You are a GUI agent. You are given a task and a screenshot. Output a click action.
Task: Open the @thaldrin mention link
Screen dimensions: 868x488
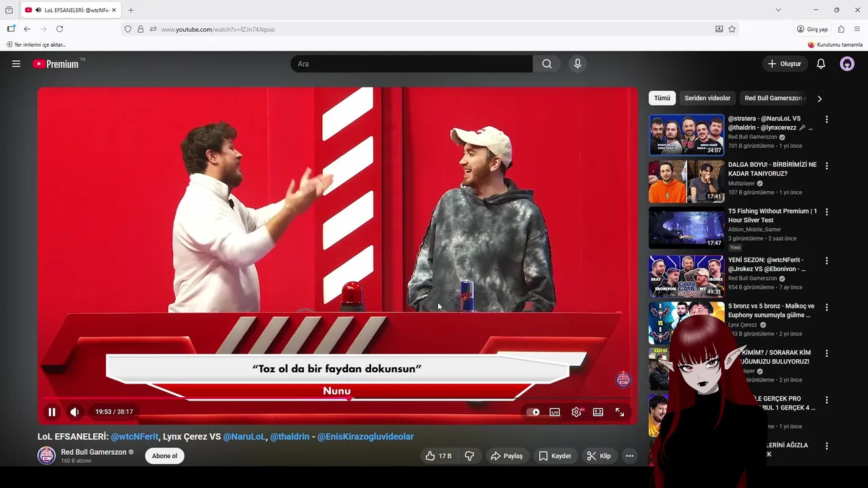pyautogui.click(x=290, y=436)
